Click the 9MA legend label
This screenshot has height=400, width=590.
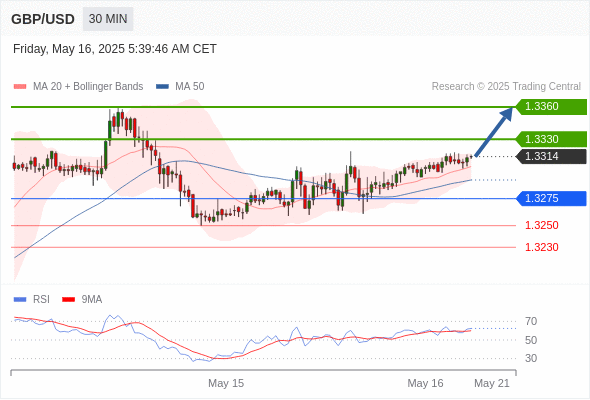92,300
